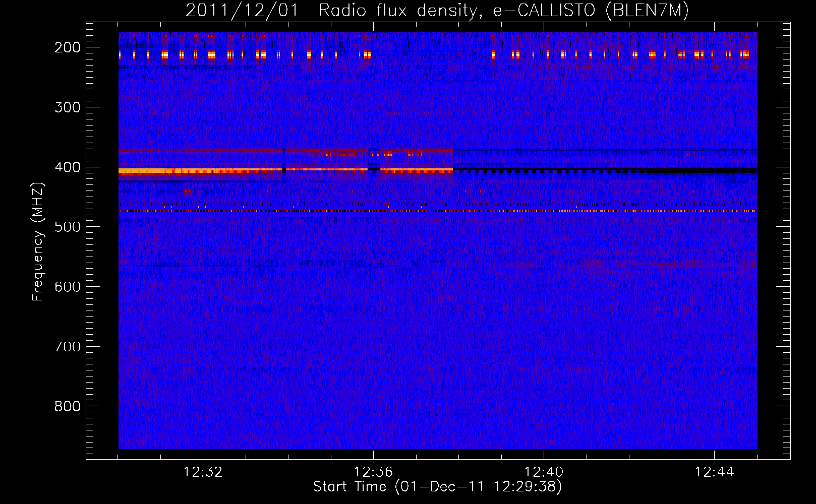Click the 200 frequency tick label
Viewport: 816px width, 504px height.
68,47
